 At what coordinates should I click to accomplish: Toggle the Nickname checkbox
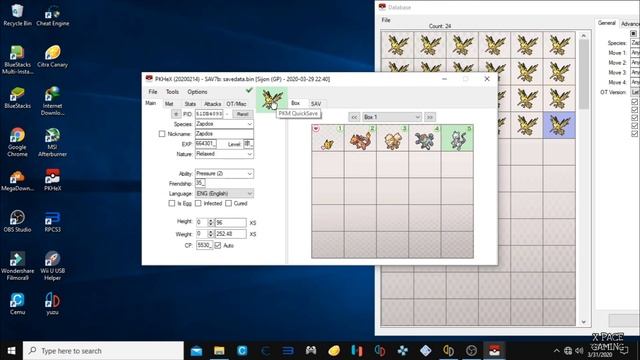(162, 134)
